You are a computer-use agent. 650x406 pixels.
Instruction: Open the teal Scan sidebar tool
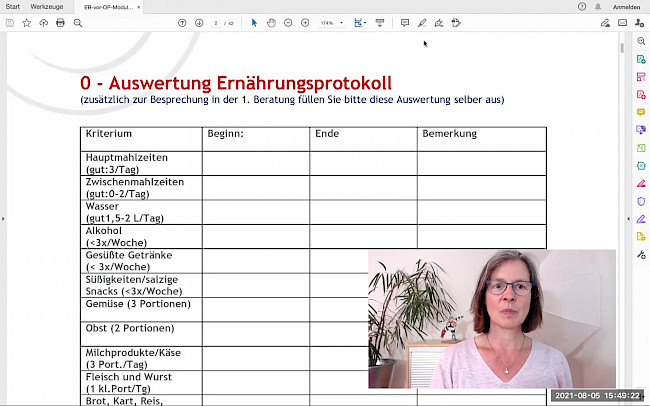(641, 166)
